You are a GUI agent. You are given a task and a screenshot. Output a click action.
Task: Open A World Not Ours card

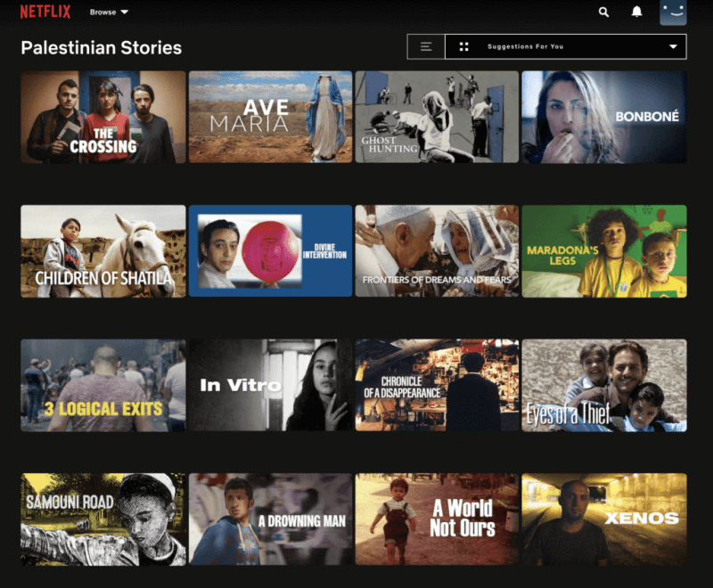point(437,519)
